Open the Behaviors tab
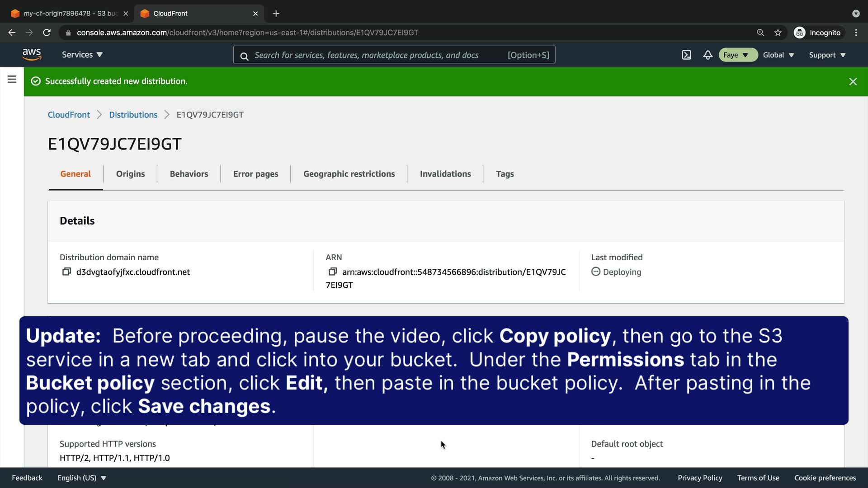The width and height of the screenshot is (868, 488). pyautogui.click(x=189, y=174)
